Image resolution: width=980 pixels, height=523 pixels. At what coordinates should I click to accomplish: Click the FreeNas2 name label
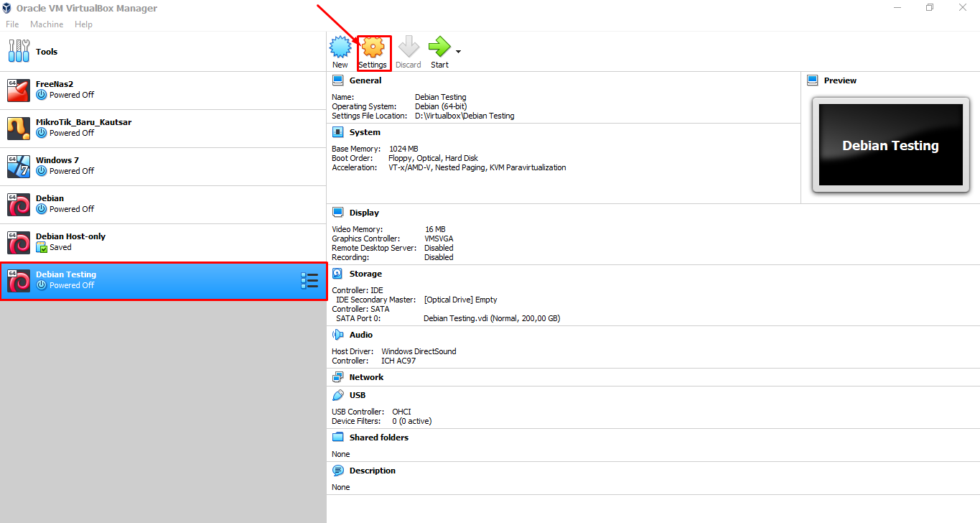(x=55, y=84)
